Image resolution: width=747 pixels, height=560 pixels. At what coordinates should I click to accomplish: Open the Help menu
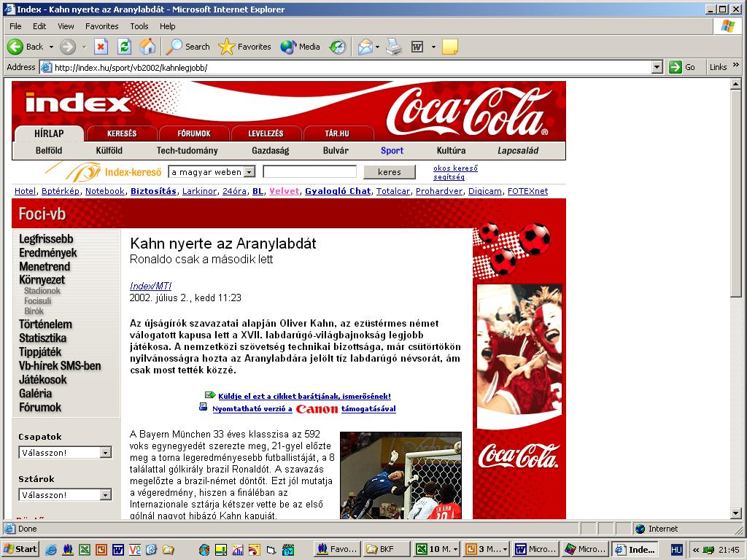click(x=167, y=26)
